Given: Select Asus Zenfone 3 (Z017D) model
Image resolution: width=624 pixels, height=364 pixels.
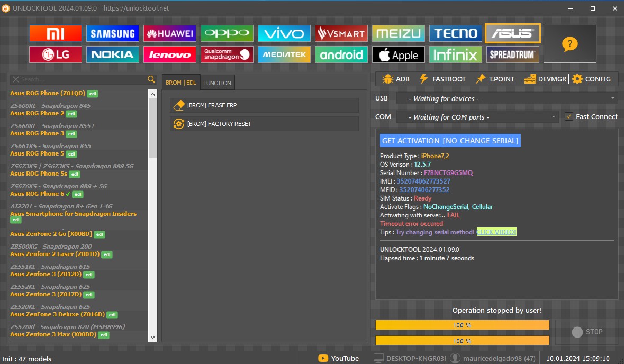Looking at the screenshot, I should pos(46,294).
